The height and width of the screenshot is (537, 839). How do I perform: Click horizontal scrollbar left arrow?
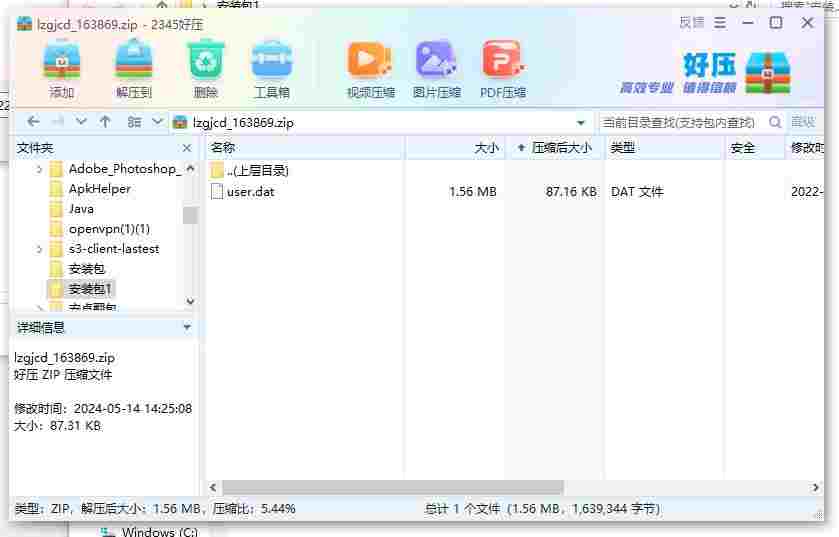point(213,487)
